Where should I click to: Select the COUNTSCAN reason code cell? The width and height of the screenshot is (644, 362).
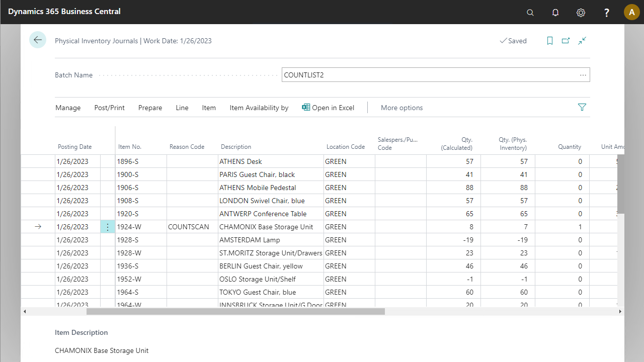pos(192,227)
